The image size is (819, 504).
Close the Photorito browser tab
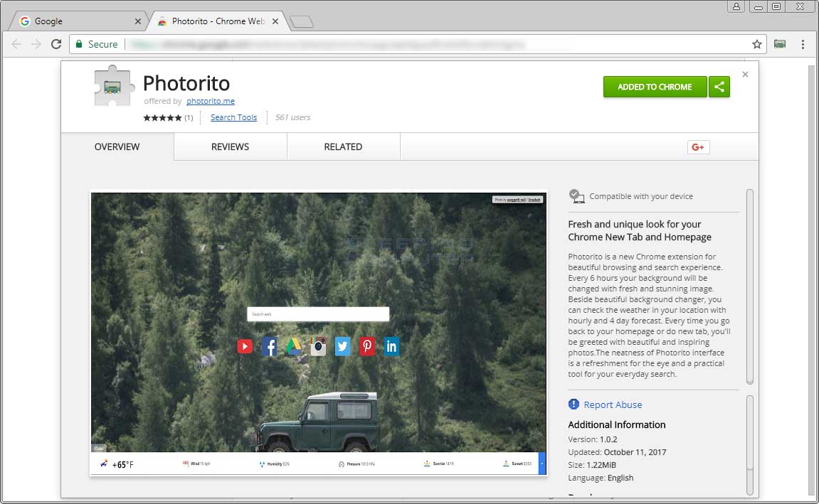pyautogui.click(x=275, y=21)
